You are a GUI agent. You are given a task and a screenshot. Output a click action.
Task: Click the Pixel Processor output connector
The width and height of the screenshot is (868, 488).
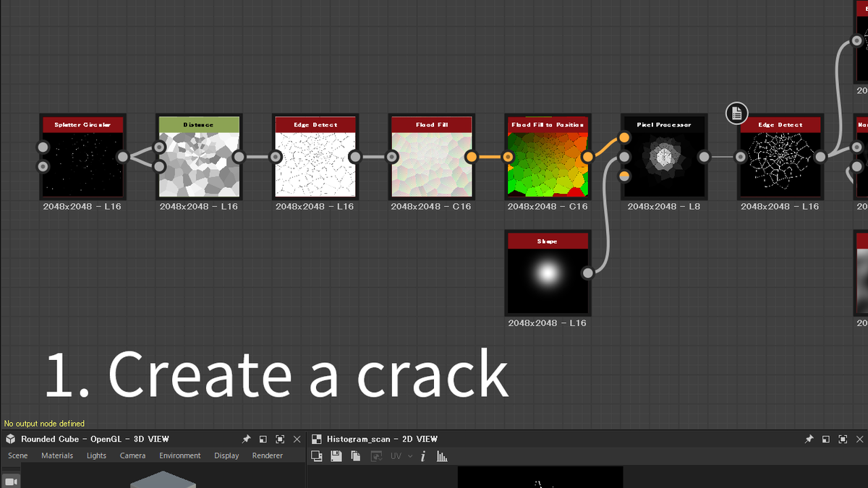(x=704, y=156)
